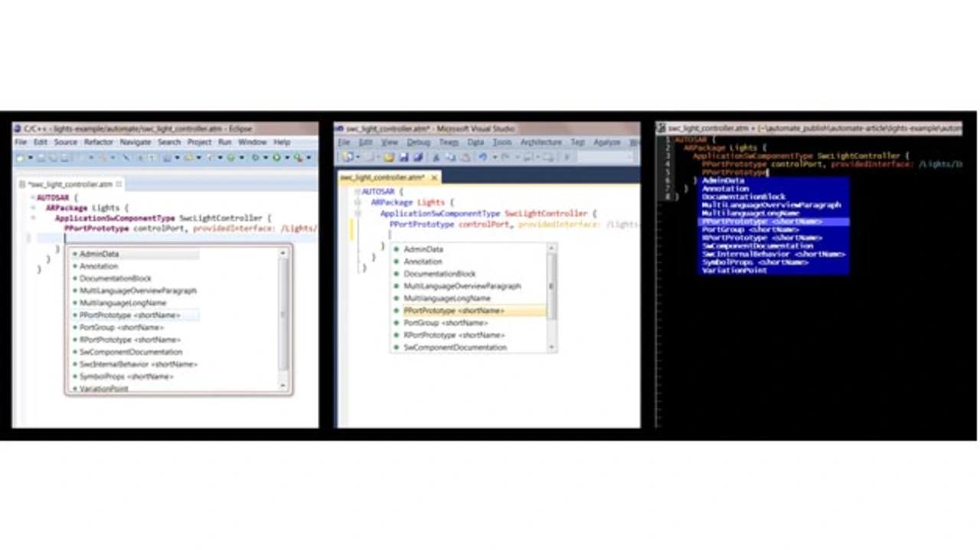Viewport: 980px width, 550px height.
Task: Select RPortPrototype in the Eclipse completion list
Action: pos(129,340)
